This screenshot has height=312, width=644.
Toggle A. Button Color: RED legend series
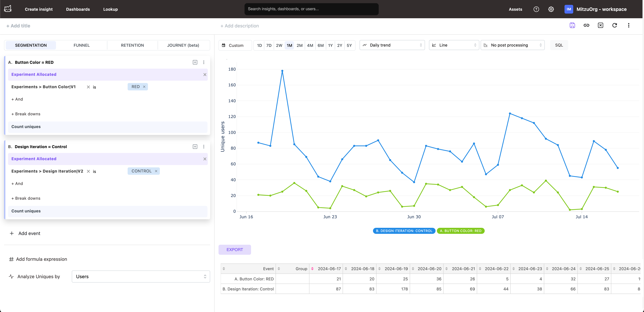pyautogui.click(x=461, y=231)
